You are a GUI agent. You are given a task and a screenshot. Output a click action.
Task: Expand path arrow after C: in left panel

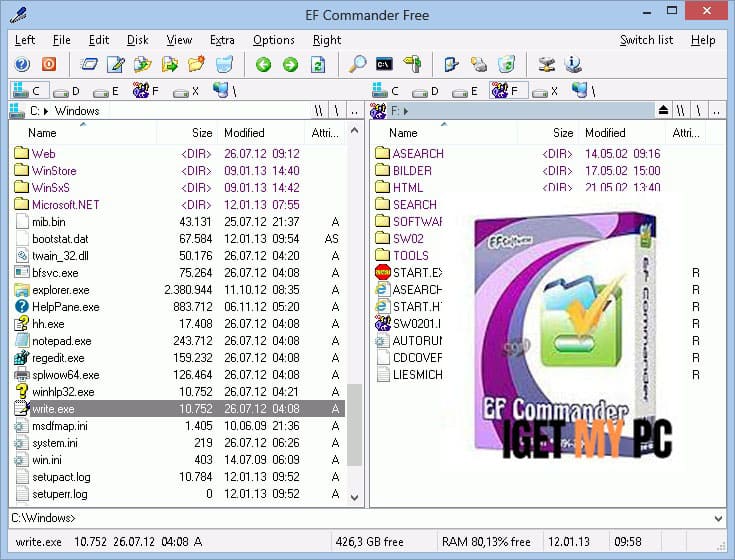coord(46,111)
